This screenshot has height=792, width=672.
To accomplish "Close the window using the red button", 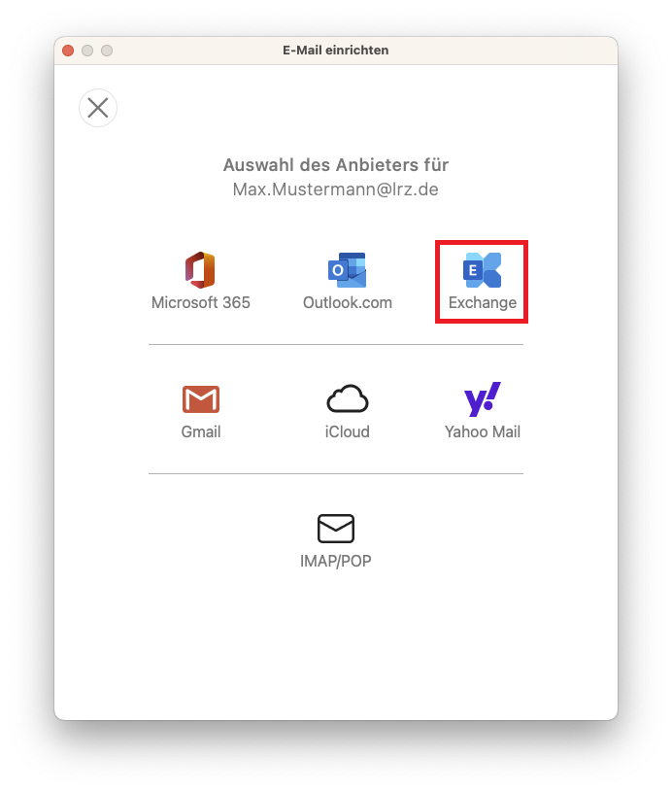I will coord(68,51).
